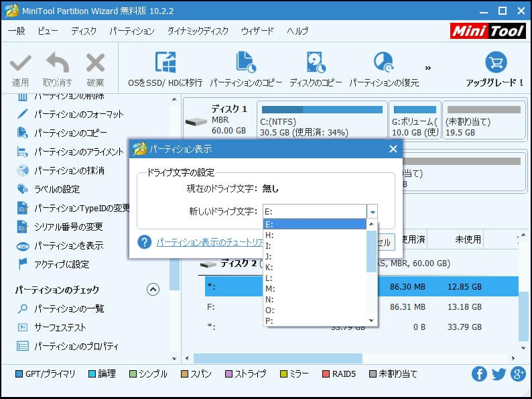Click the アップグレード shopping cart icon
The image size is (532, 399).
point(496,62)
